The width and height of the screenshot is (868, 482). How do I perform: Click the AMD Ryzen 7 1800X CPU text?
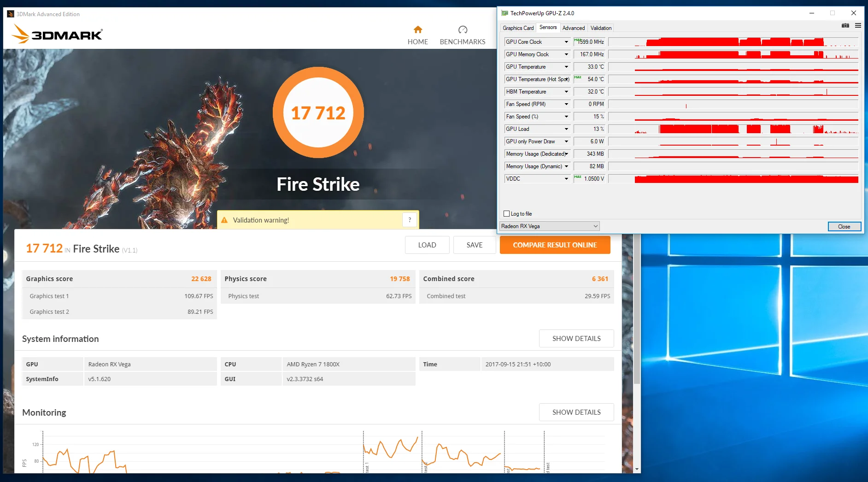point(313,364)
